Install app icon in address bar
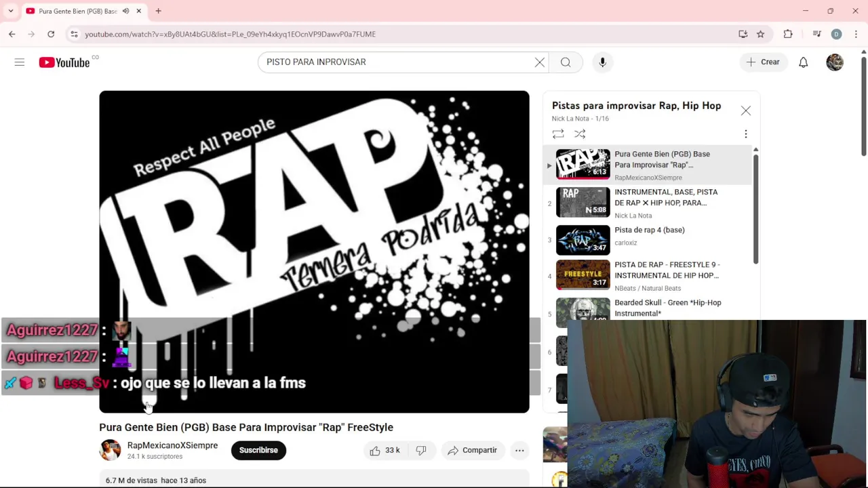Viewport: 868px width, 488px height. [x=743, y=34]
